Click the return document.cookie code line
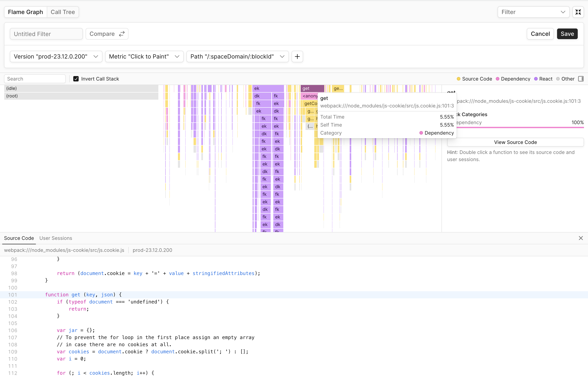Viewport: 588px width, 376px height. pos(158,273)
